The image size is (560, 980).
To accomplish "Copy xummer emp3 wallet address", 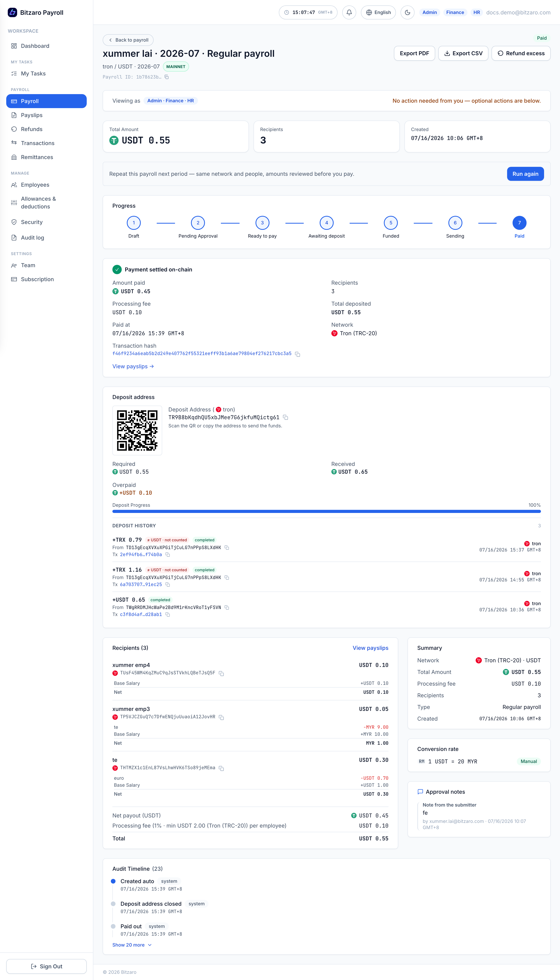I will coord(221,717).
